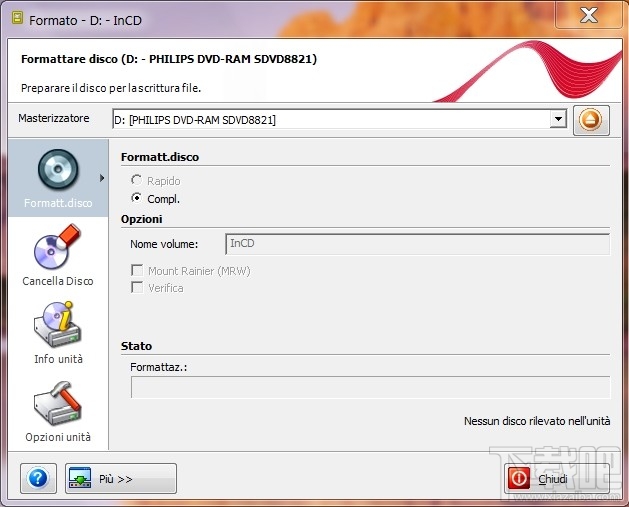The image size is (629, 507).
Task: Click the blue help question mark button
Action: pos(38,478)
